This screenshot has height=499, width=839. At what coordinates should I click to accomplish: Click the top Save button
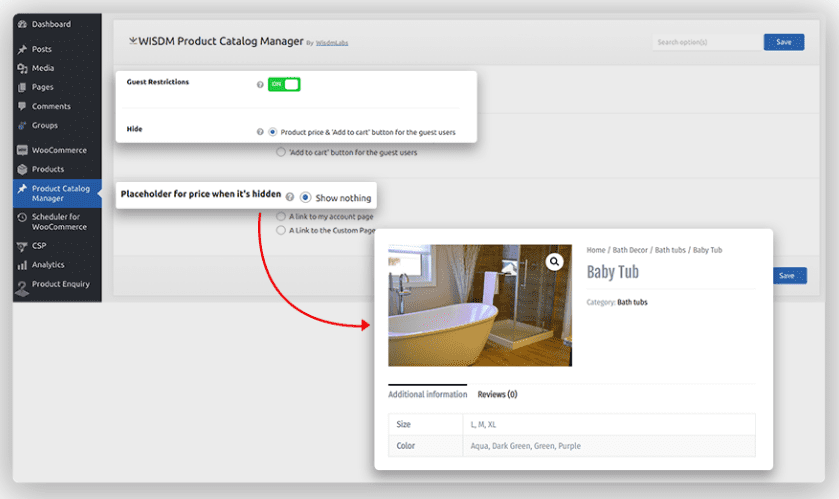click(x=784, y=42)
